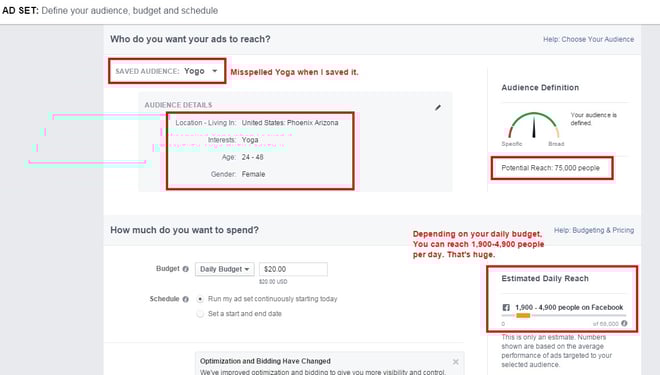
Task: Open the Daily Budget dropdown
Action: point(224,269)
